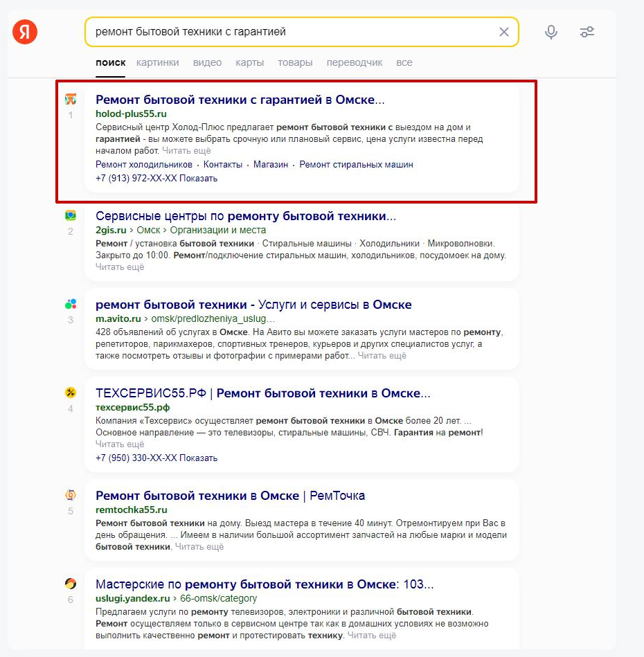This screenshot has height=657, width=644.
Task: Open result 'ТЕХСЕРВИС55.РФ | Ремонт бытовой техники'
Action: coord(262,393)
